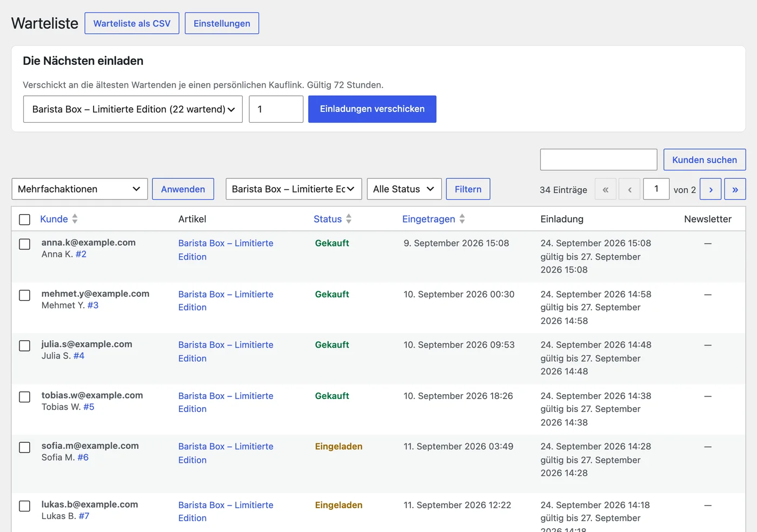
Task: Open Anna K. customer link #2
Action: pos(81,254)
